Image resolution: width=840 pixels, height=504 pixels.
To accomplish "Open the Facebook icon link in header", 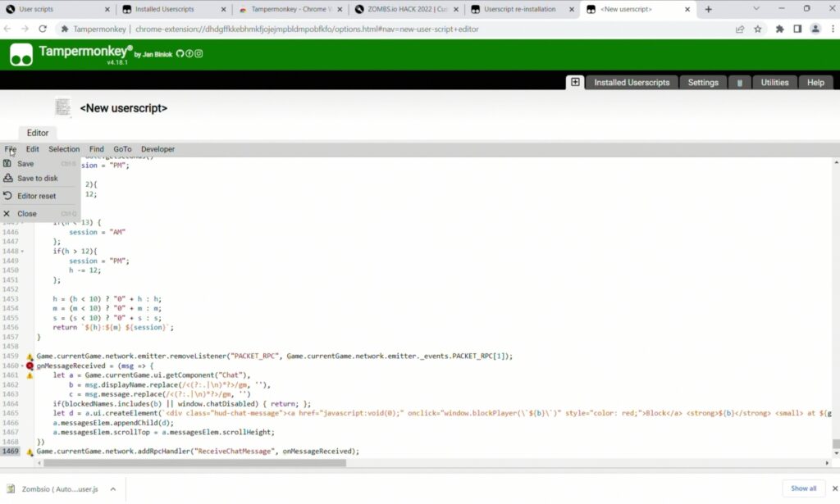I will click(x=189, y=53).
